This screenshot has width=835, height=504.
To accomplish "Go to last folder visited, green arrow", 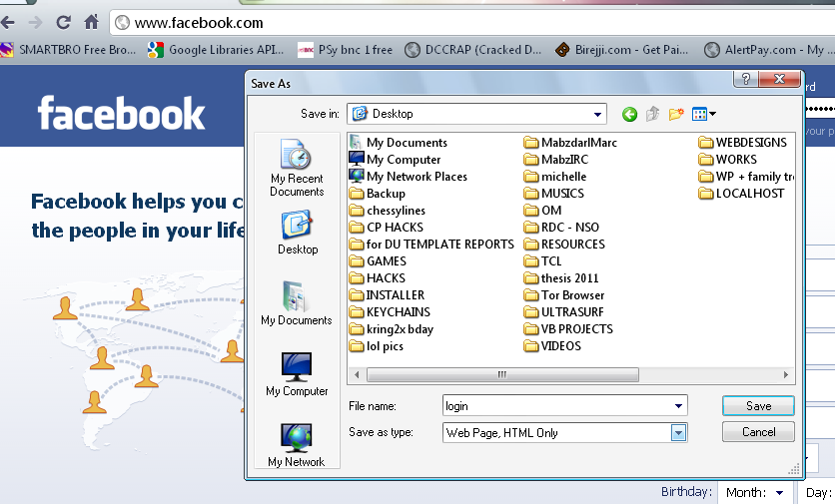I will tap(629, 114).
